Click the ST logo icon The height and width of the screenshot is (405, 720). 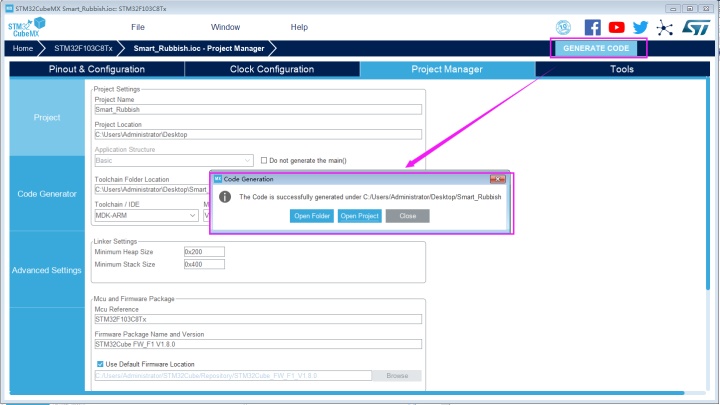pyautogui.click(x=696, y=28)
